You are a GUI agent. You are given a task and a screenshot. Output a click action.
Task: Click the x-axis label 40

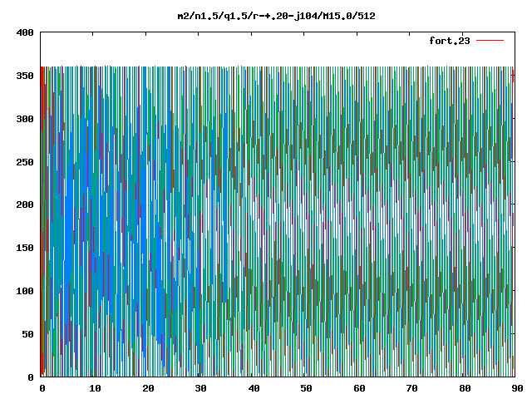pos(254,388)
